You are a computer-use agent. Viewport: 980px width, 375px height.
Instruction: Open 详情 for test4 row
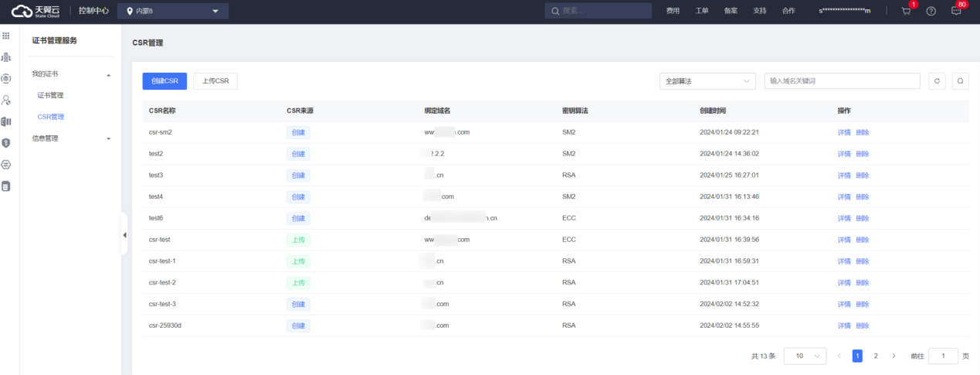(x=844, y=196)
